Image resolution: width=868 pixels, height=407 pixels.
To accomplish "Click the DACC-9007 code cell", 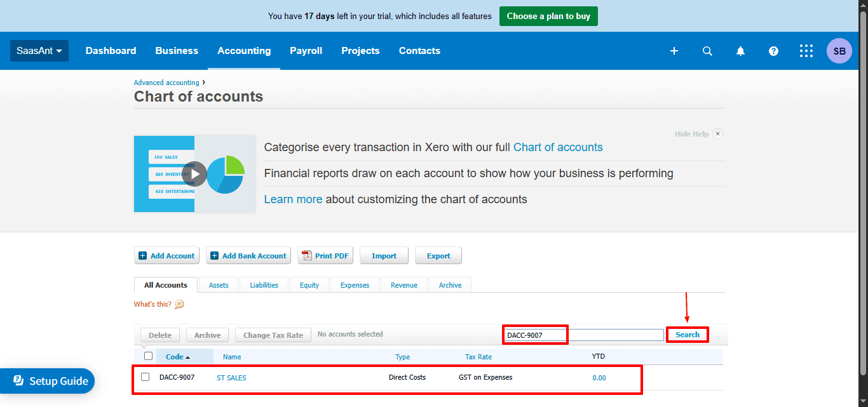I will click(x=177, y=377).
